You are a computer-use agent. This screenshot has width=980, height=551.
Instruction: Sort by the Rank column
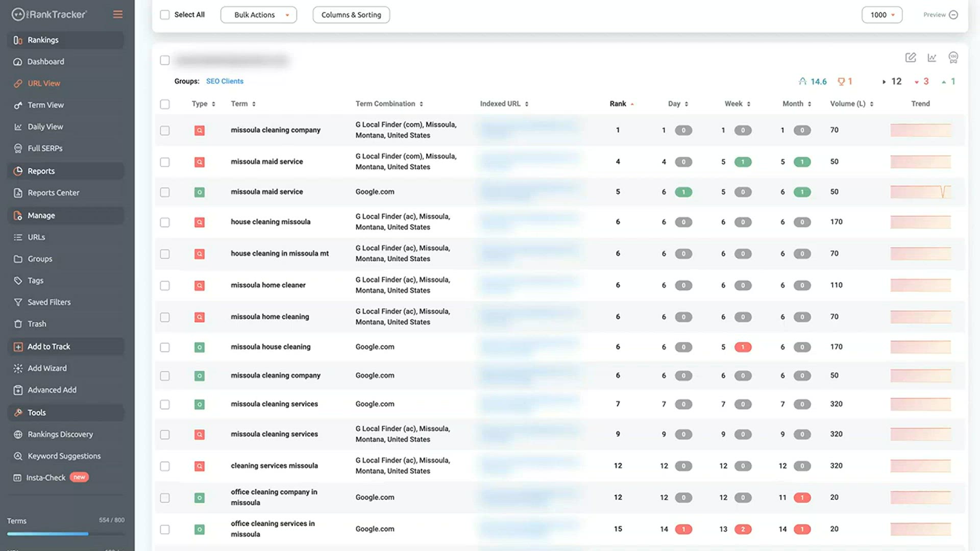(621, 104)
